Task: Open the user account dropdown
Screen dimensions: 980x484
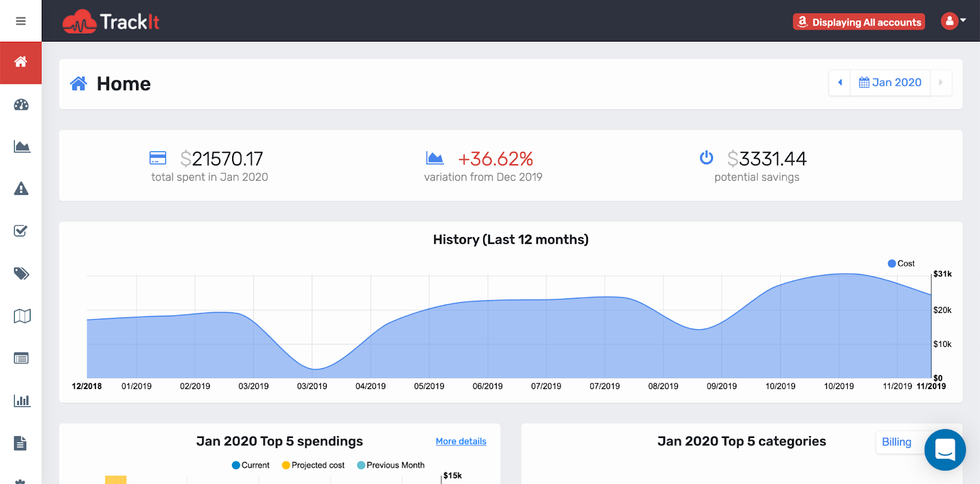Action: pos(953,21)
